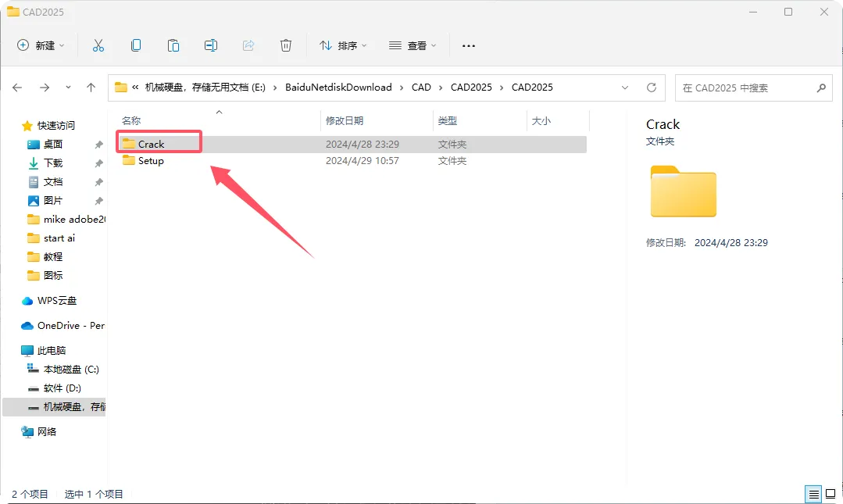Open OneDrive - Per in navigation pane
Screen dimensions: 843x504
click(x=63, y=325)
